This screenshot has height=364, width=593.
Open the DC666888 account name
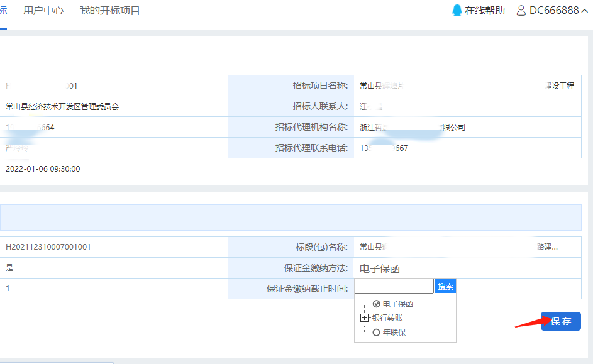pyautogui.click(x=554, y=11)
